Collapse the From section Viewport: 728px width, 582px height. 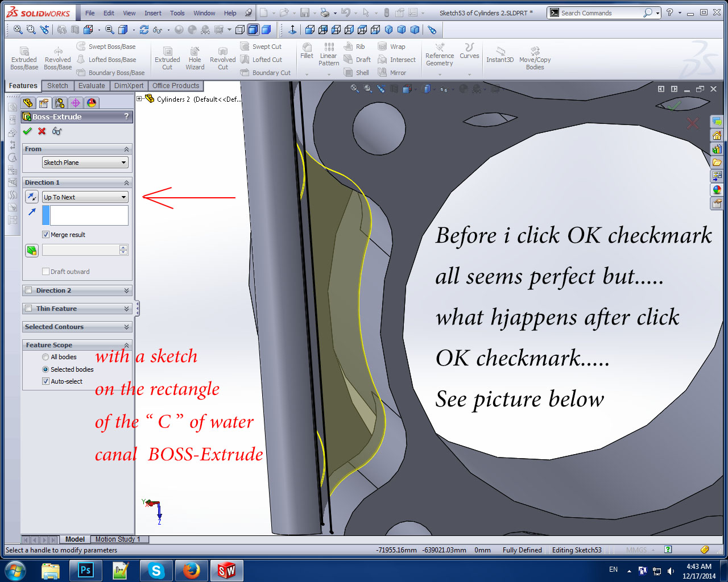click(x=127, y=149)
